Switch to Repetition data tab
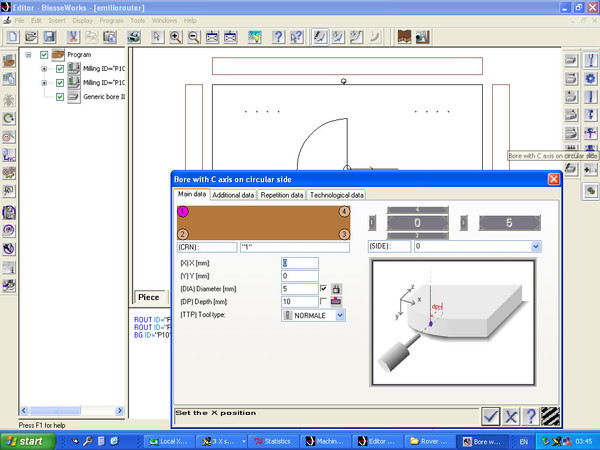This screenshot has height=450, width=600. click(x=282, y=195)
